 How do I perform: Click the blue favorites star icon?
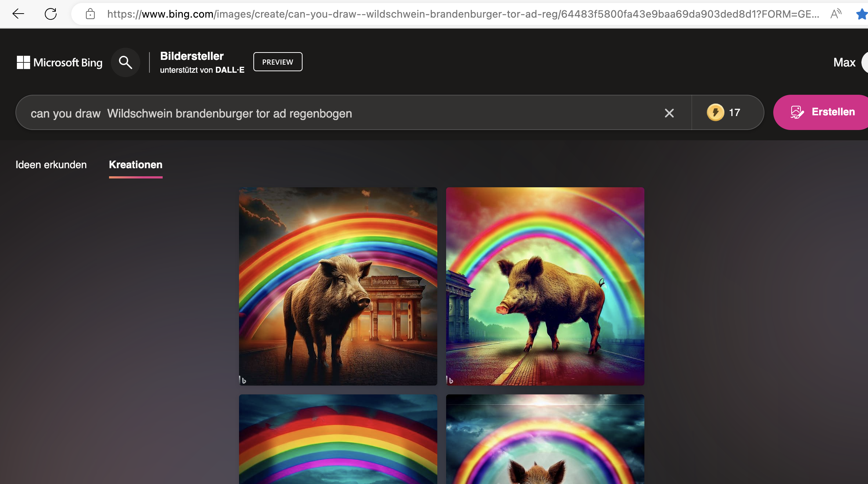pos(861,14)
